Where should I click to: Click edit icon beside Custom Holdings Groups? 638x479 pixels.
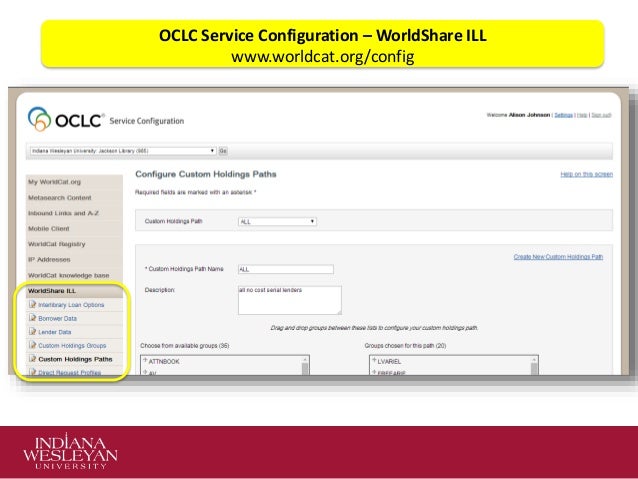[33, 345]
